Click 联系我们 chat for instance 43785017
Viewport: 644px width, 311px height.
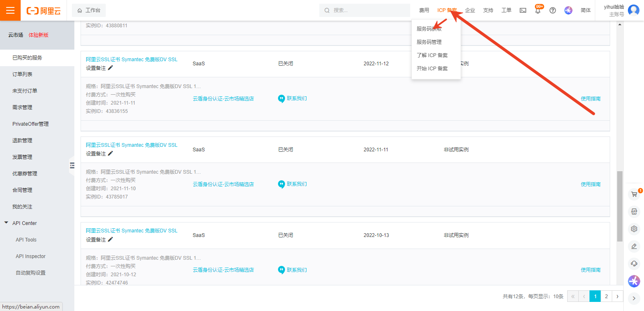coord(292,184)
